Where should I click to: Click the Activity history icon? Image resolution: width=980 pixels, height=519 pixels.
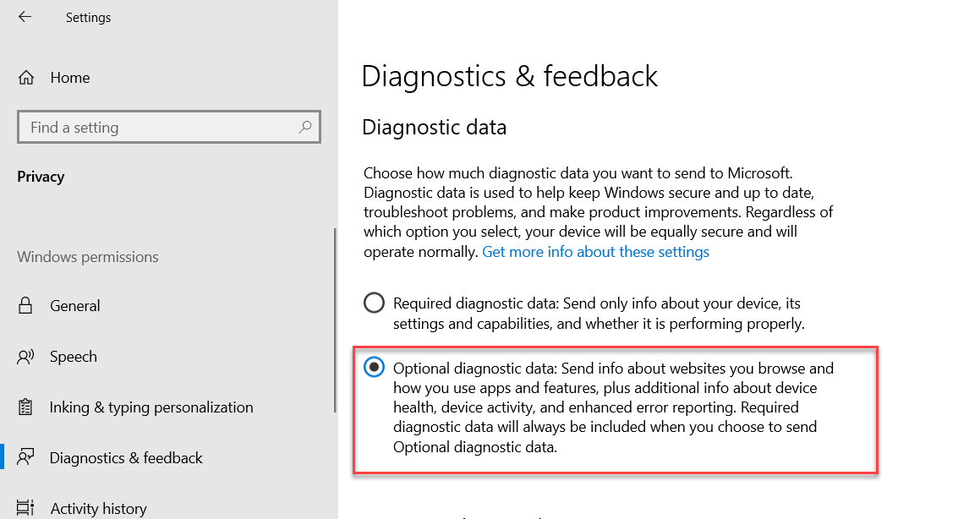pyautogui.click(x=25, y=508)
